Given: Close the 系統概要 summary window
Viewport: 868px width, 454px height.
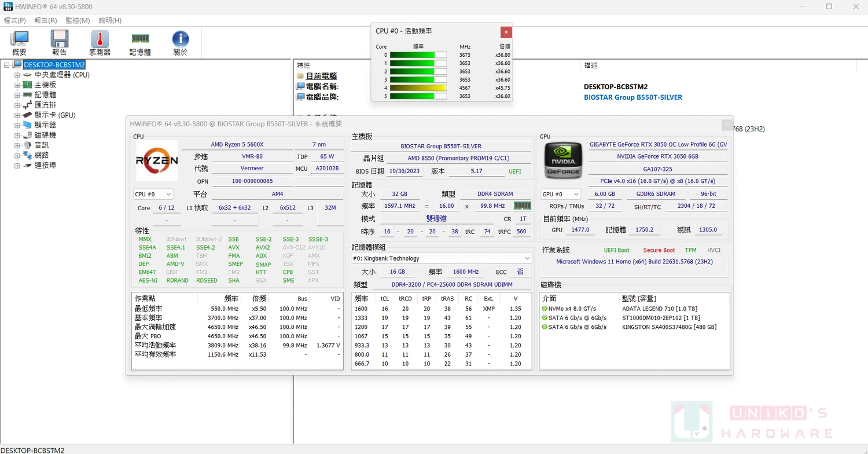Looking at the screenshot, I should (x=726, y=125).
